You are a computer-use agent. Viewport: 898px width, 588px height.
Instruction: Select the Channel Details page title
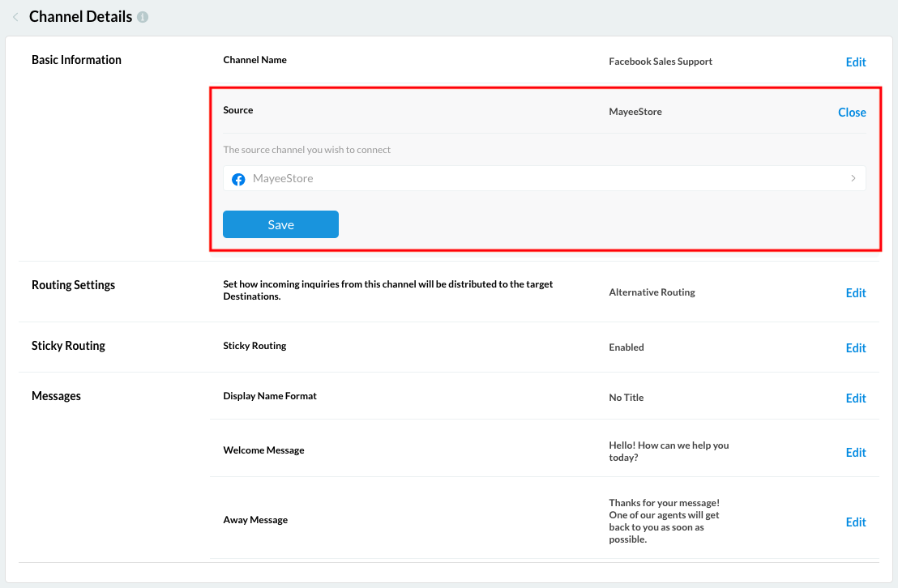[x=81, y=17]
